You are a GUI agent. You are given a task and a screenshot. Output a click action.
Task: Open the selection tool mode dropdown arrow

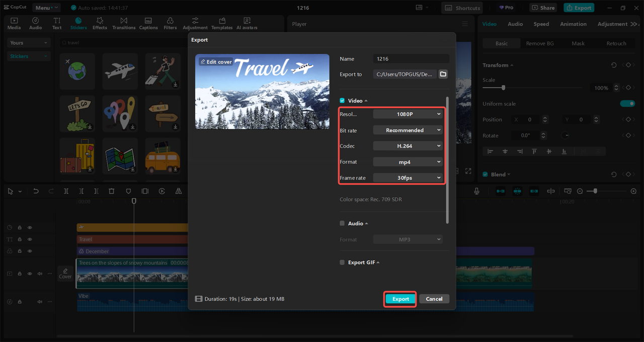(20, 191)
